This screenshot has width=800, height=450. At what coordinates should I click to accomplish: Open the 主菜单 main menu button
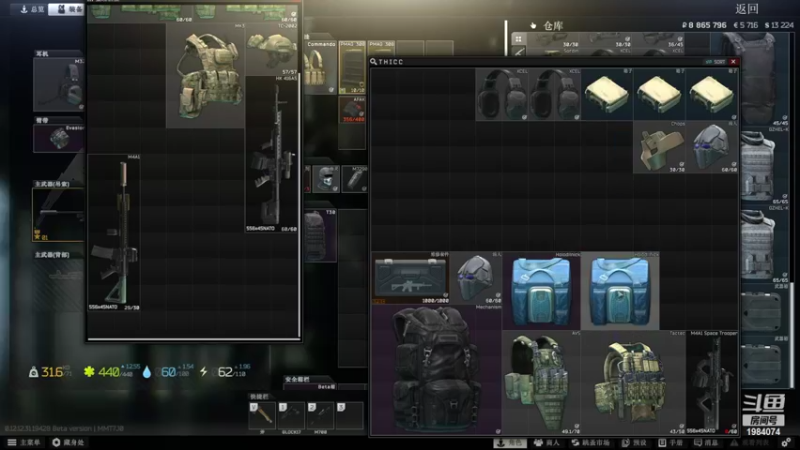(x=24, y=442)
